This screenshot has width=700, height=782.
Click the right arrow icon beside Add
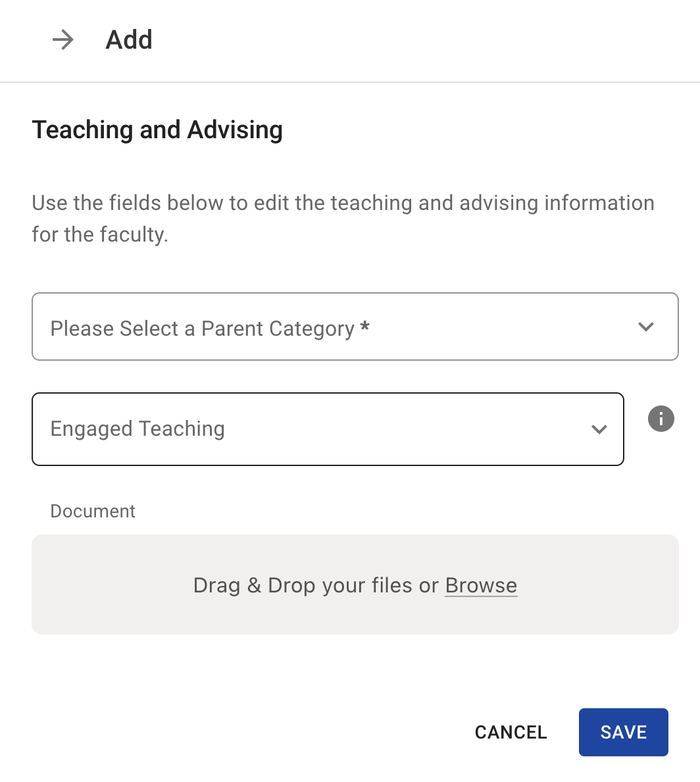63,40
